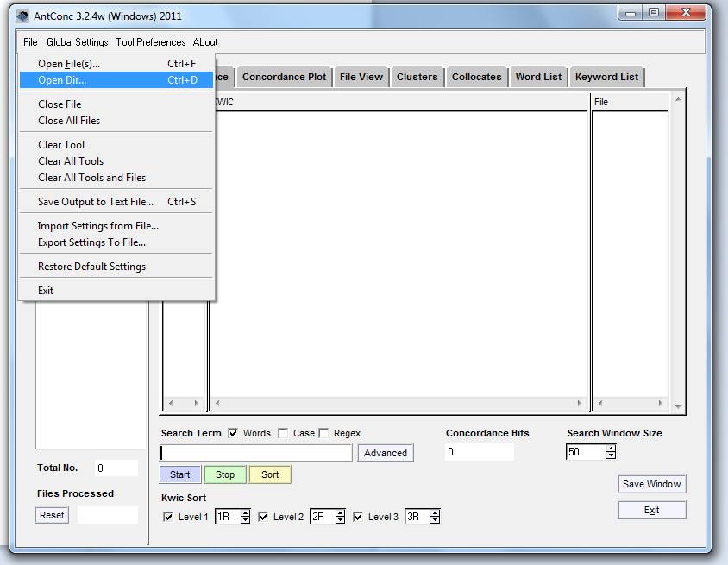Click the Advanced search button
728x565 pixels.
point(385,453)
